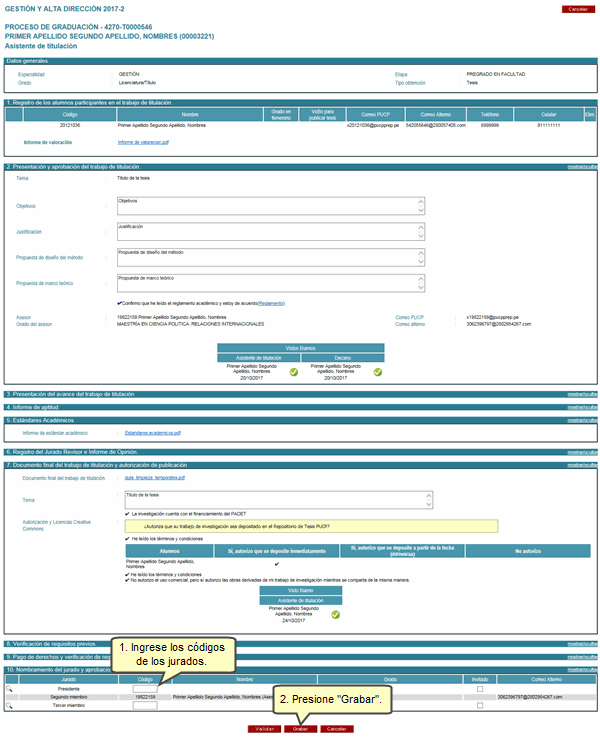The image size is (600, 740).
Task: Click up arrow in Objetivos text box
Action: (421, 202)
